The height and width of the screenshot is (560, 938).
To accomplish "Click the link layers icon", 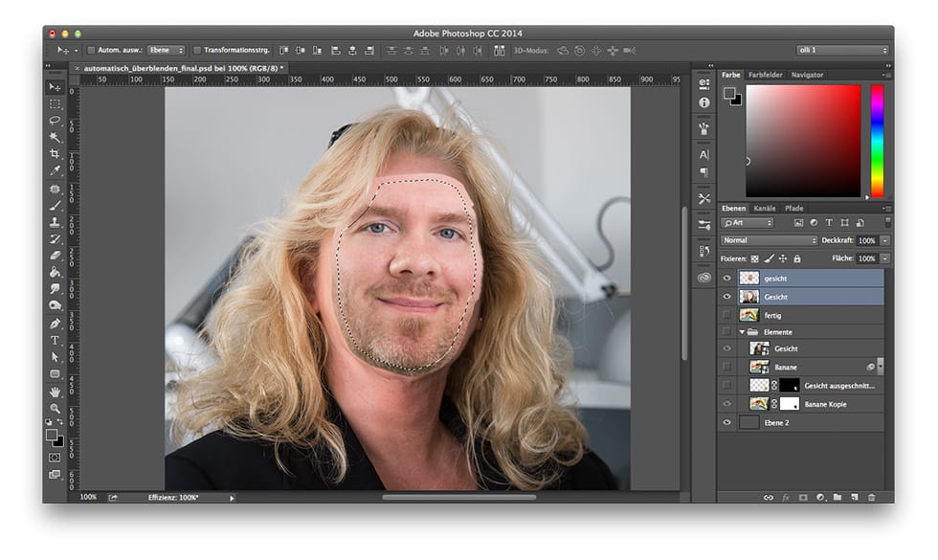I will [x=768, y=497].
